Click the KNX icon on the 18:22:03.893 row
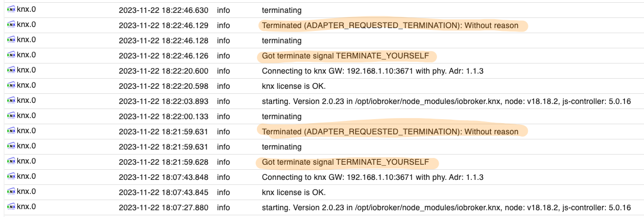 11,101
